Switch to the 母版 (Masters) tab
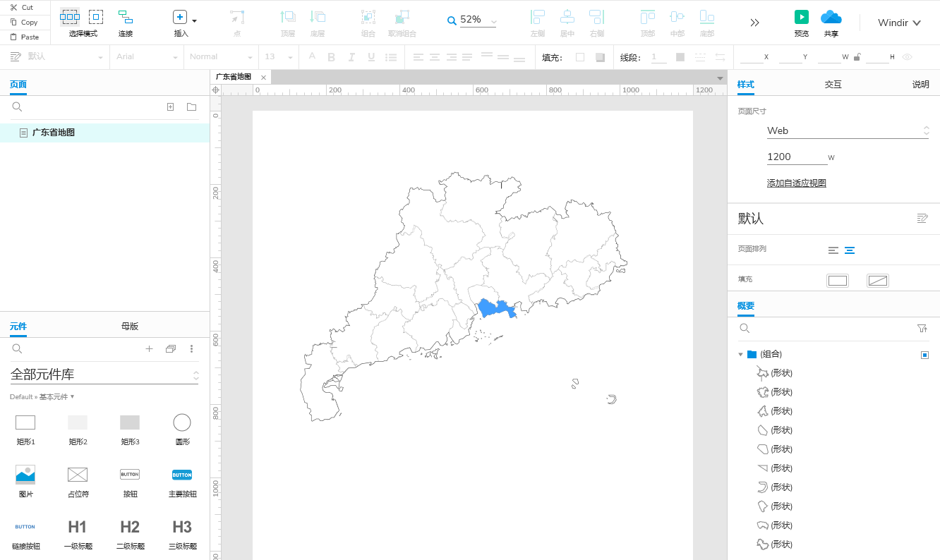940x560 pixels. 130,326
